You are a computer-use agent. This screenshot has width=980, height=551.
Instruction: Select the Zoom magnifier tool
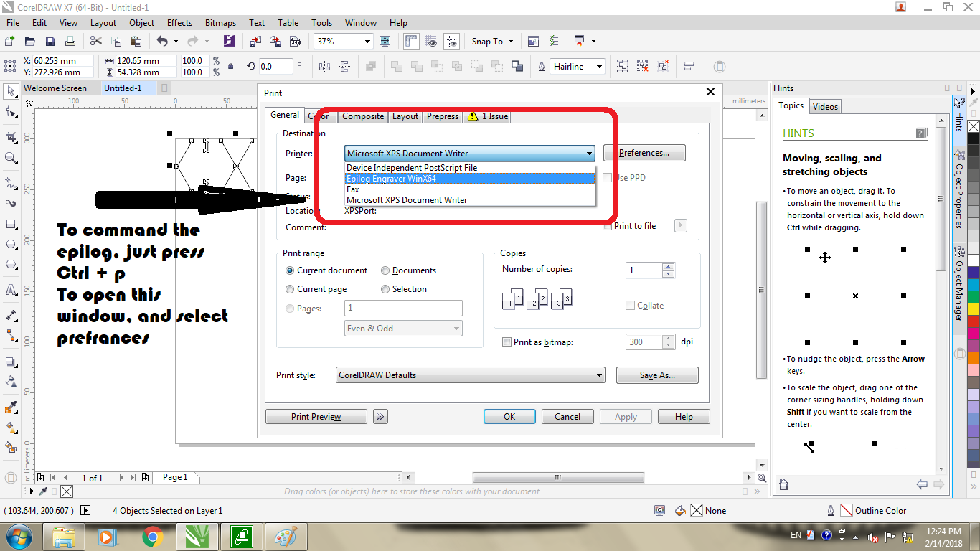(x=11, y=158)
